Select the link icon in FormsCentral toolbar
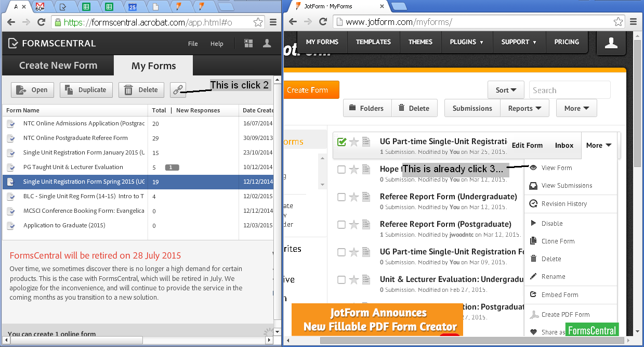Screen dimensions: 644x347 click(x=178, y=89)
